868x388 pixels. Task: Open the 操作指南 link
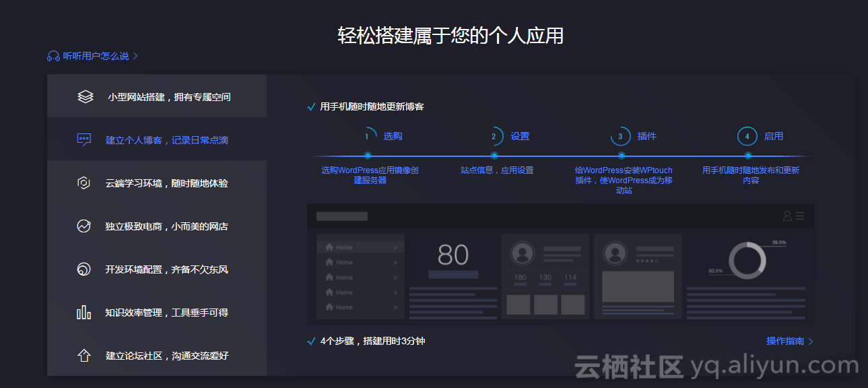coord(785,341)
